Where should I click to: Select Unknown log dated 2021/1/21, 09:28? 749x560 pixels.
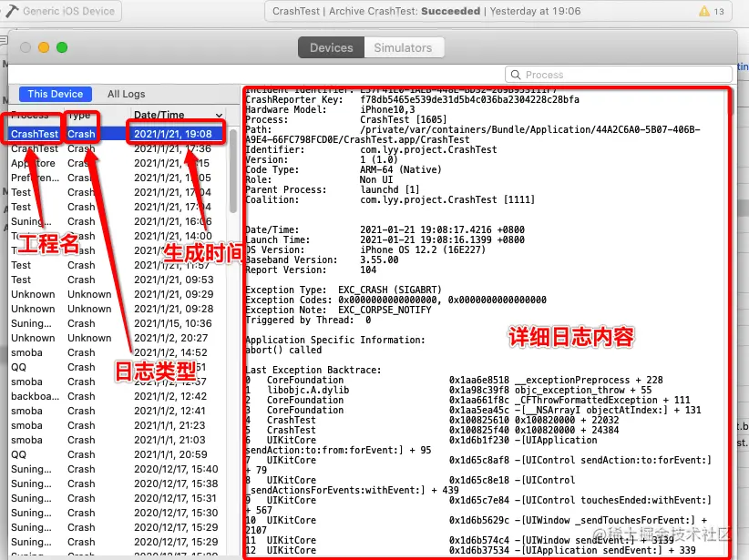[117, 309]
